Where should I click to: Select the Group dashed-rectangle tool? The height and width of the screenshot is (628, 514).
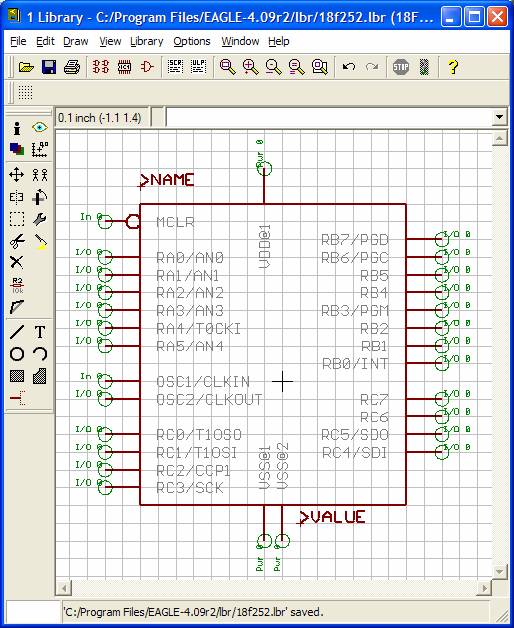click(x=17, y=219)
